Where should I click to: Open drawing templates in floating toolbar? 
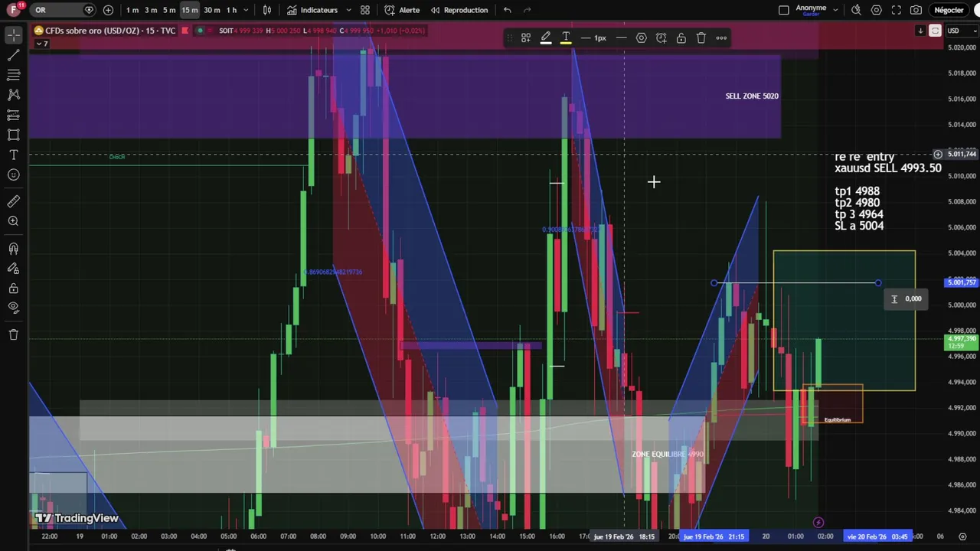pyautogui.click(x=526, y=37)
